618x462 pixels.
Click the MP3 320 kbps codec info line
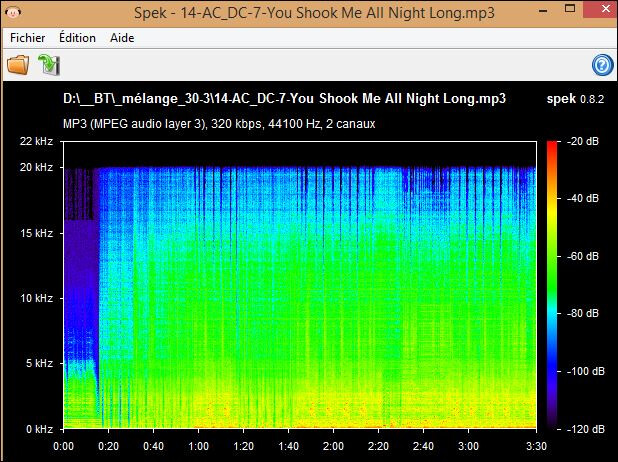coord(219,124)
